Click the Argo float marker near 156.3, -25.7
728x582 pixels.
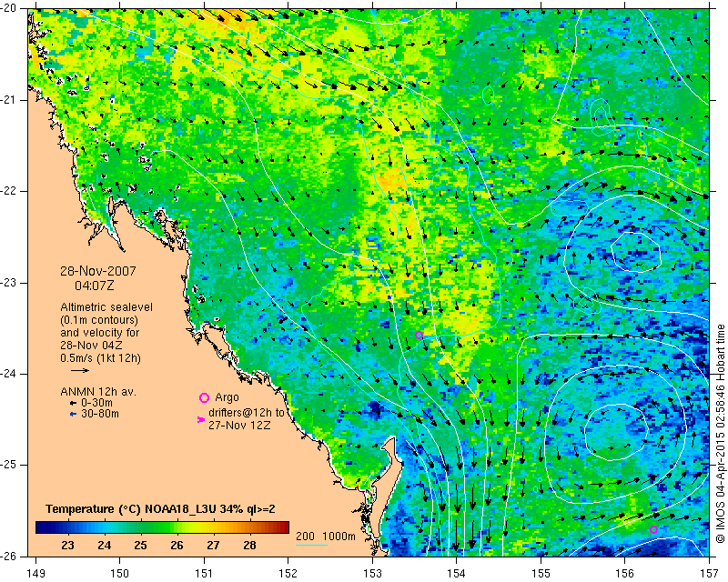tap(653, 529)
